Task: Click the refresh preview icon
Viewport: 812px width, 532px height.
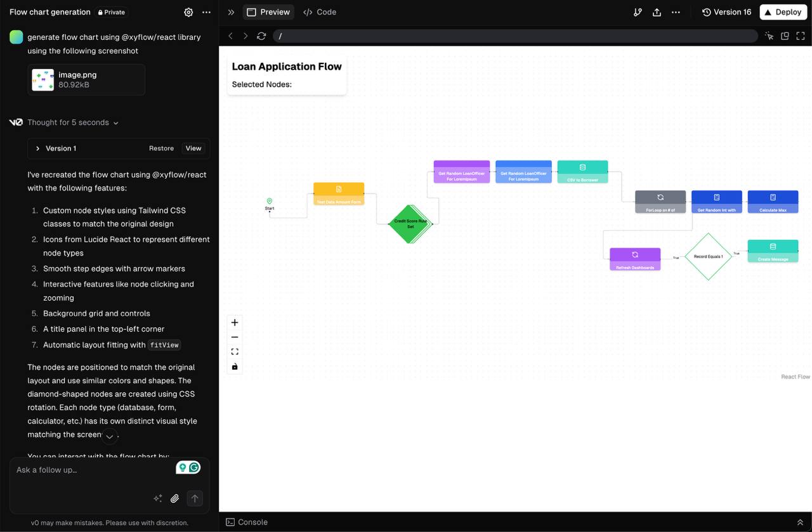Action: (x=261, y=36)
